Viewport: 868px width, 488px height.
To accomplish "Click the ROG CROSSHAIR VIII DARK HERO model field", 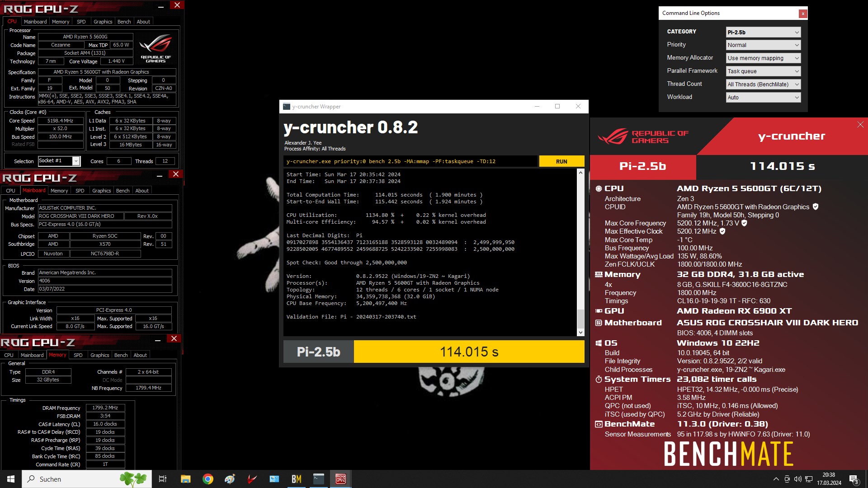I will 80,216.
